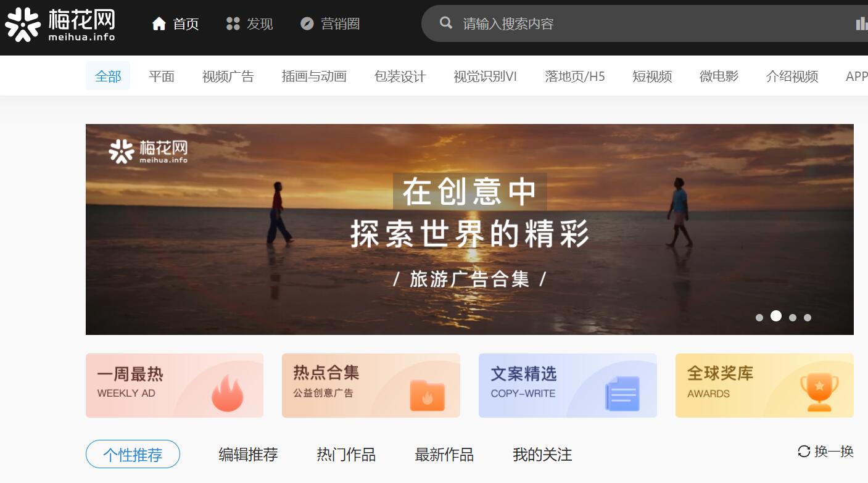Switch to 包装设计 category tab
Screen dimensions: 868x483
[x=400, y=76]
